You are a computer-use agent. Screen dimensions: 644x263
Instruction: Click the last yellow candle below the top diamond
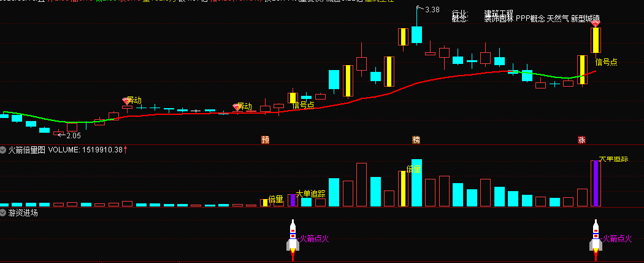coord(596,40)
